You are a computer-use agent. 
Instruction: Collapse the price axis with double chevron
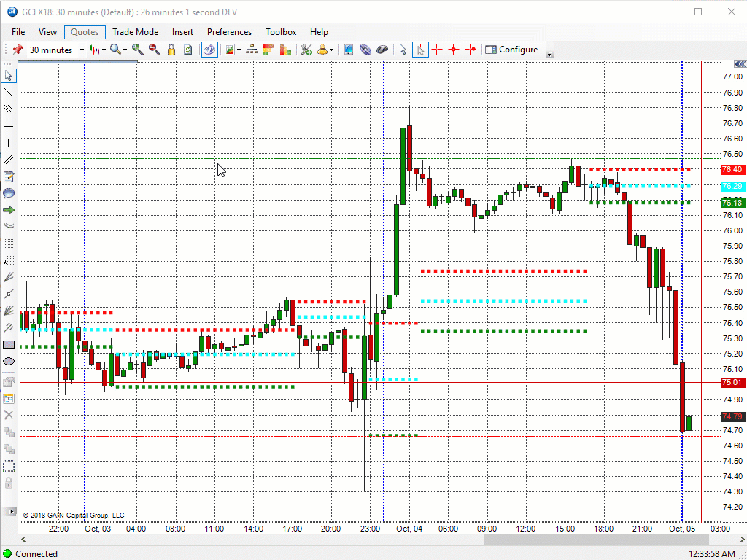click(740, 64)
